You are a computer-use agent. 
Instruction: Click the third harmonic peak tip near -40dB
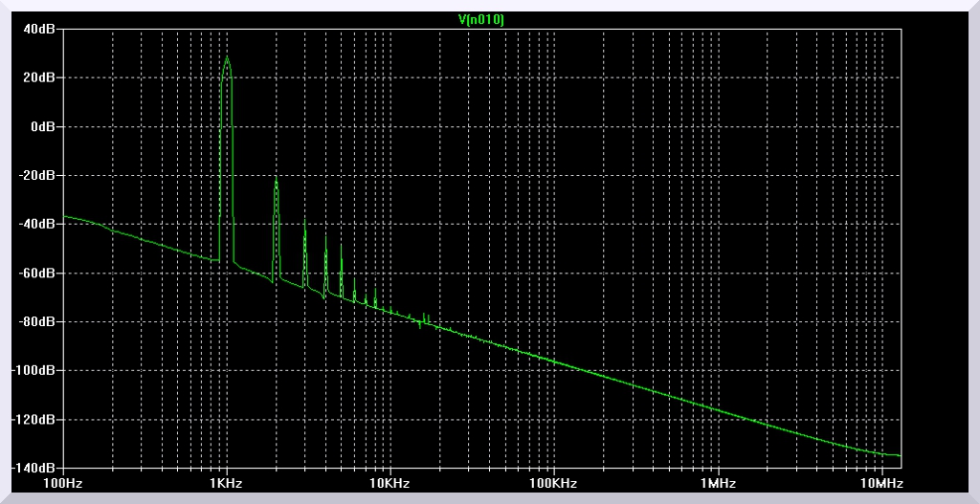tap(305, 220)
